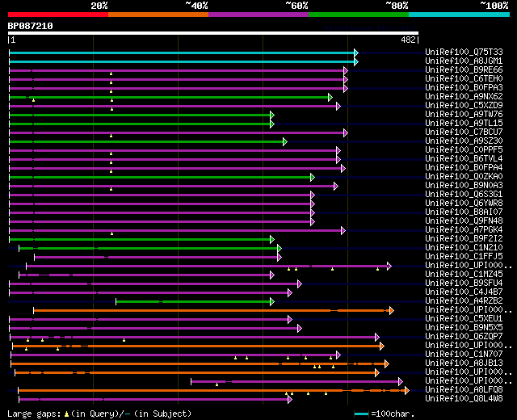The width and height of the screenshot is (517, 420).
Task: Click the cyan 100char scale swatch
Action: (361, 414)
